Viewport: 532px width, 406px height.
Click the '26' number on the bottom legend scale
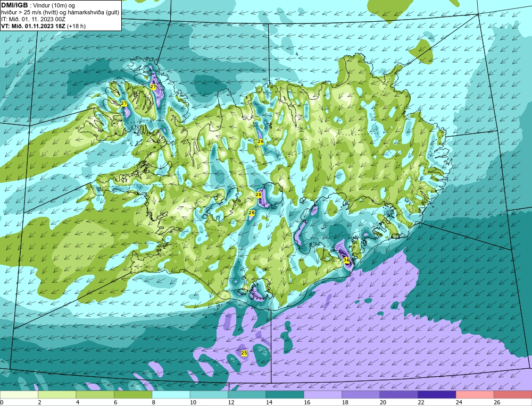coord(497,402)
